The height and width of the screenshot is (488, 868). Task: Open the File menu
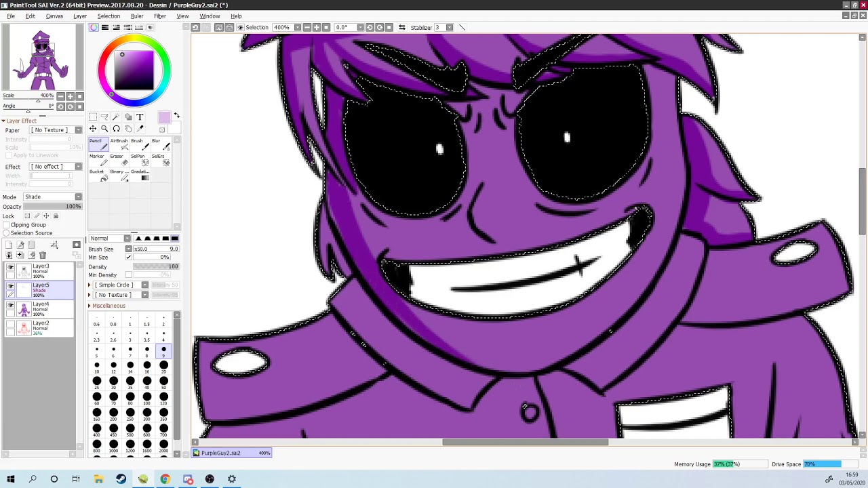pyautogui.click(x=11, y=16)
